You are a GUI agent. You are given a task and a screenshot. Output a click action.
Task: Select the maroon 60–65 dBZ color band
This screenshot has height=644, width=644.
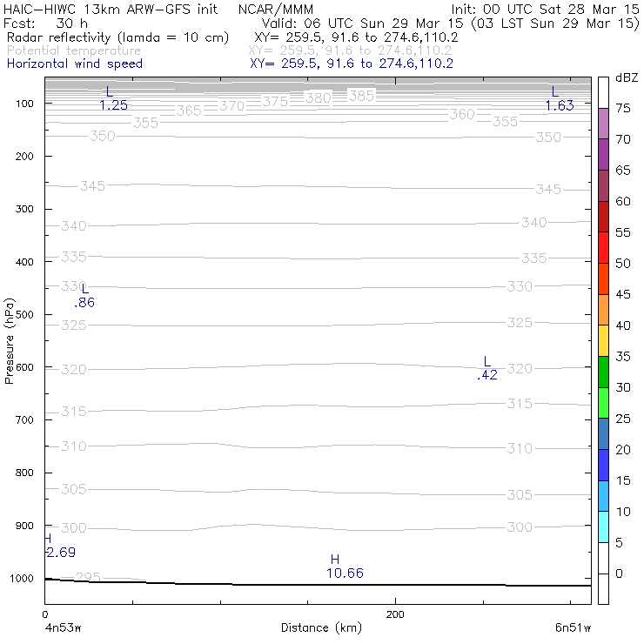pyautogui.click(x=603, y=185)
